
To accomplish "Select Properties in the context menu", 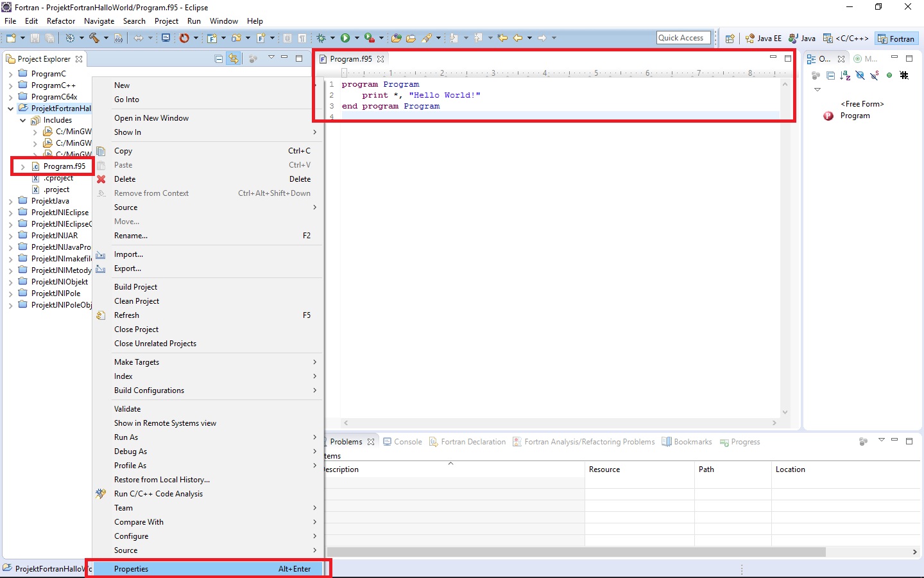I will click(131, 569).
